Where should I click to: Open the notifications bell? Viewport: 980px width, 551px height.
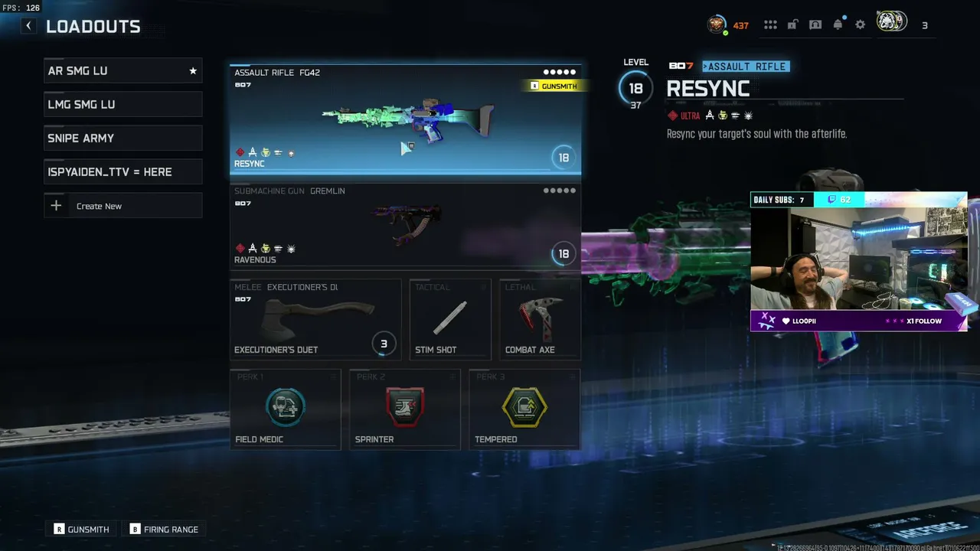(838, 24)
